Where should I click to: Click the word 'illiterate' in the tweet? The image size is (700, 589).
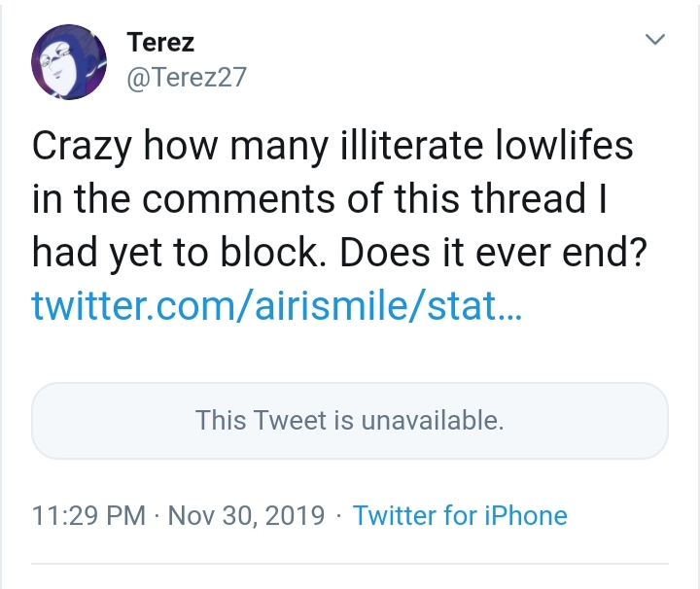[411, 146]
